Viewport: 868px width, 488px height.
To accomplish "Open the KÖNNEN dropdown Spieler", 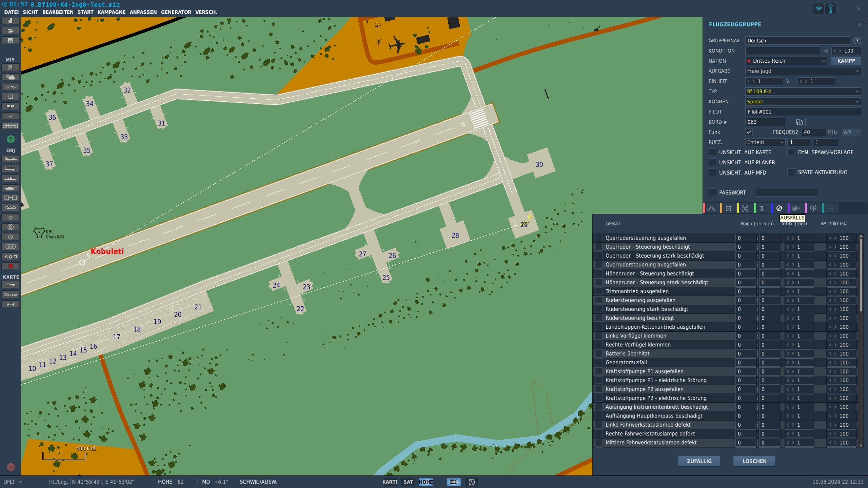I will (x=803, y=102).
